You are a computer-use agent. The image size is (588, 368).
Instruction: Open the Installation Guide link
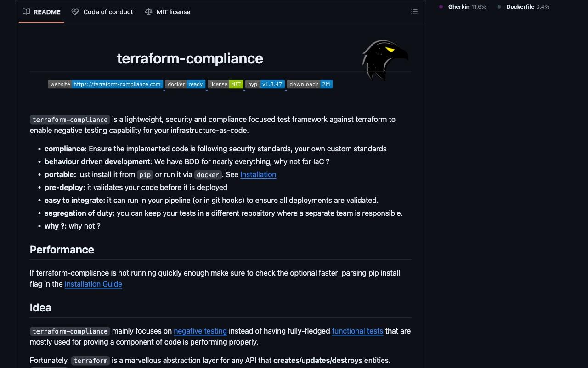click(x=93, y=284)
